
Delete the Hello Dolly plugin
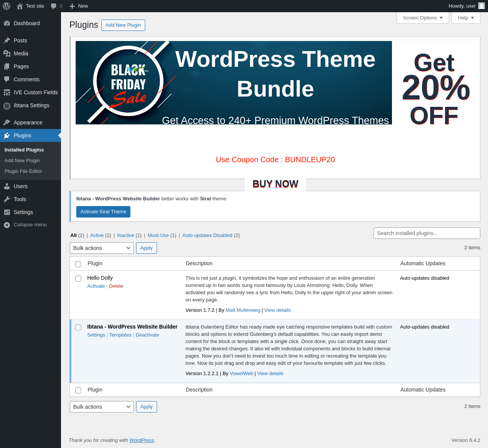pyautogui.click(x=116, y=286)
